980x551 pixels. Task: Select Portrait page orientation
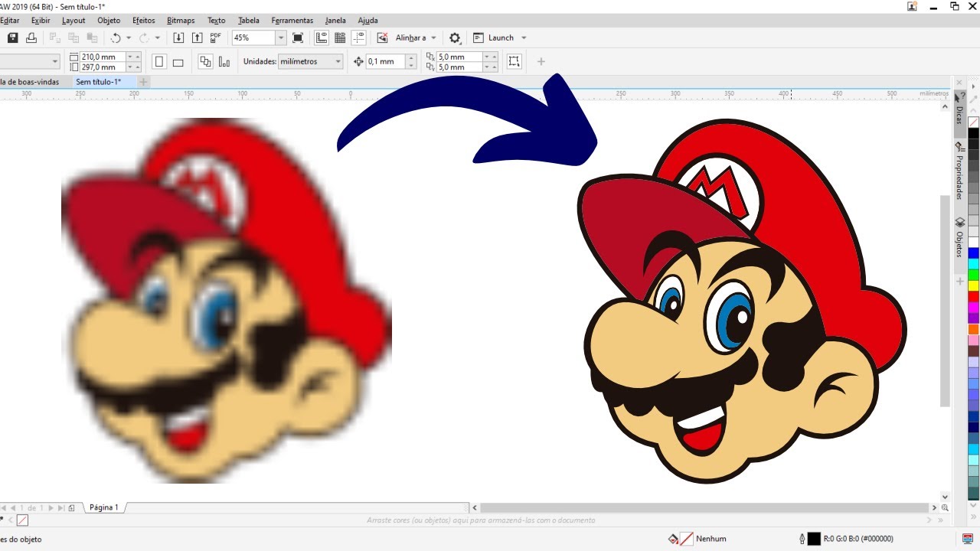tap(159, 62)
